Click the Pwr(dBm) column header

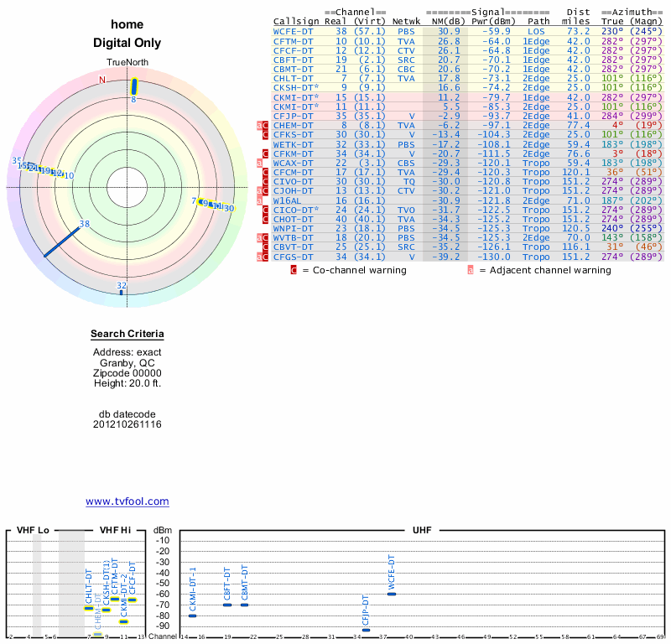493,22
